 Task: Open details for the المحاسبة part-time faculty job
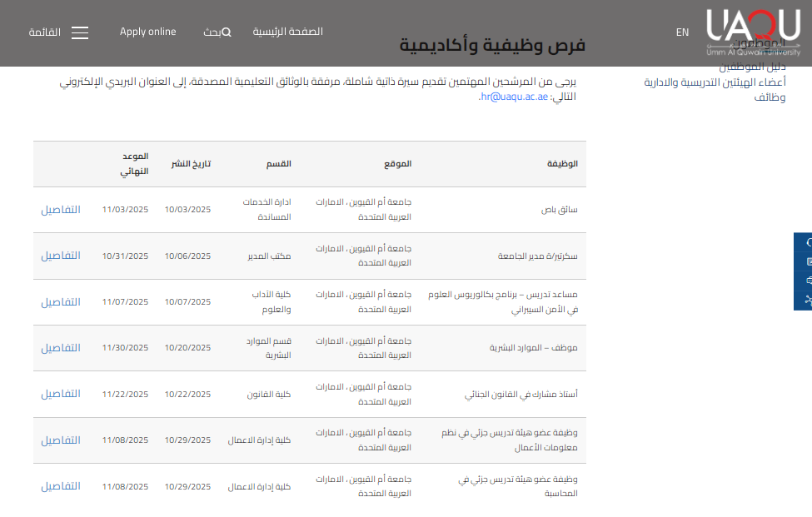(x=61, y=486)
